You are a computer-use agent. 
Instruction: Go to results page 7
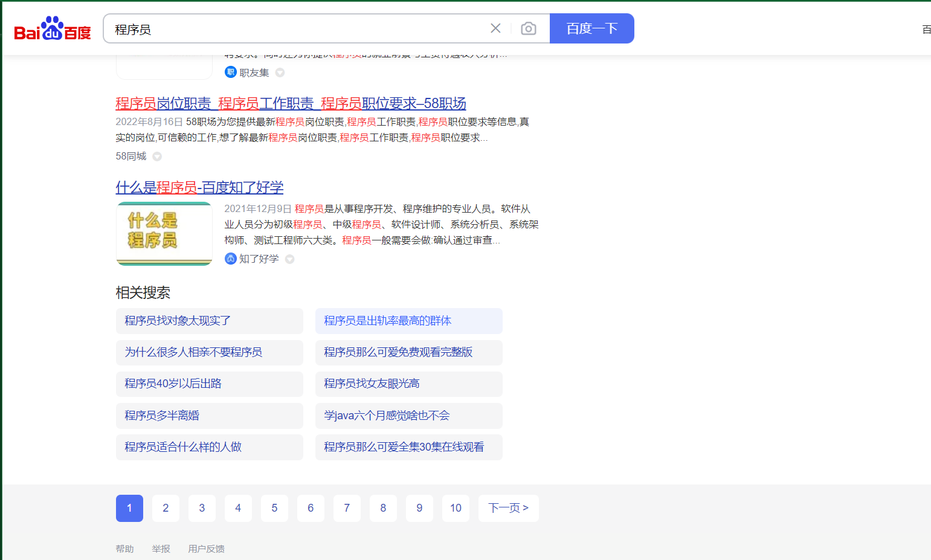[x=347, y=508]
